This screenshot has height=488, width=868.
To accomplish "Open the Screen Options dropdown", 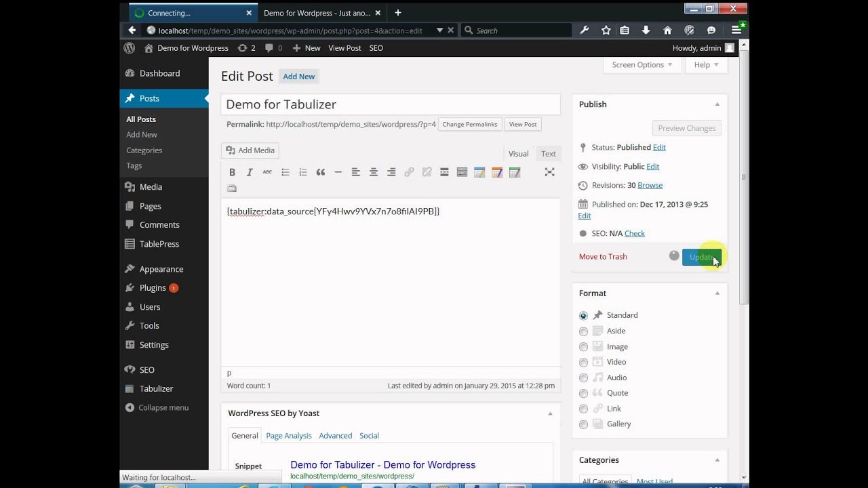I will pyautogui.click(x=642, y=64).
